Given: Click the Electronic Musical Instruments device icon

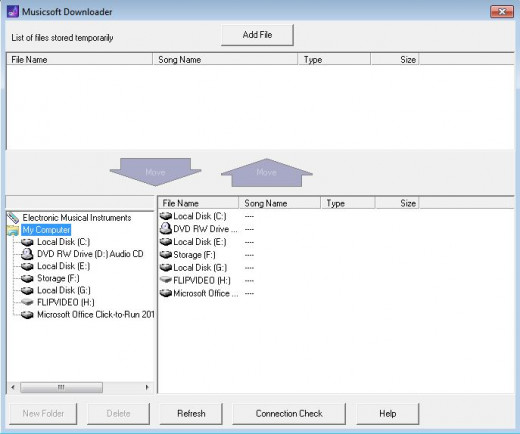Looking at the screenshot, I should tap(13, 218).
